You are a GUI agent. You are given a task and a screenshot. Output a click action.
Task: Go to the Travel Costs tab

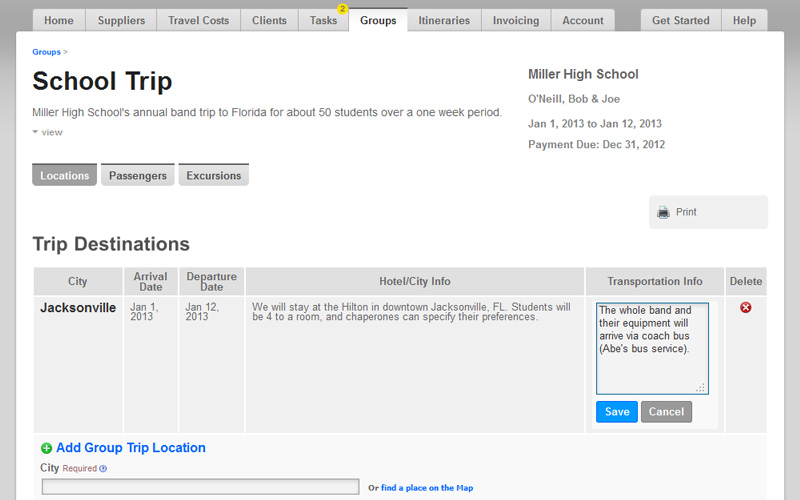tap(198, 20)
